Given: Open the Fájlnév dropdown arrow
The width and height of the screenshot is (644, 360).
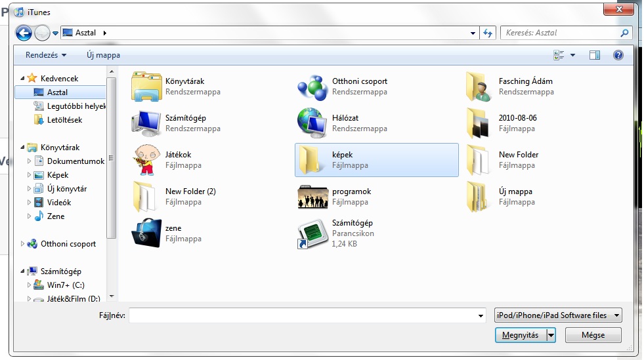Looking at the screenshot, I should 480,315.
